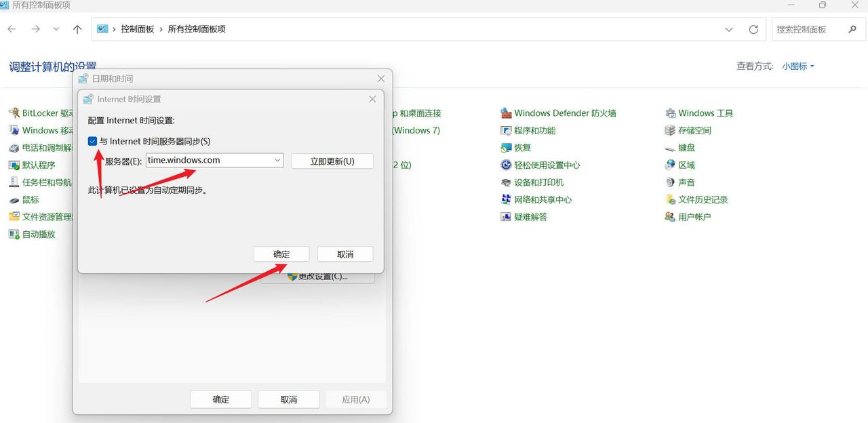
Task: Close the 日期和时间 dialog
Action: click(x=381, y=79)
